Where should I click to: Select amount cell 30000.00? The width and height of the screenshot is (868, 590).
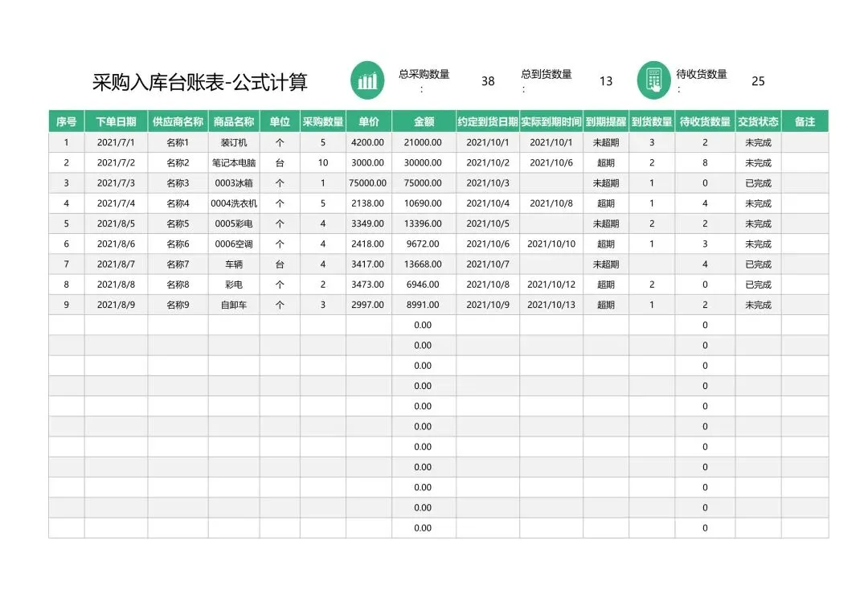click(423, 162)
